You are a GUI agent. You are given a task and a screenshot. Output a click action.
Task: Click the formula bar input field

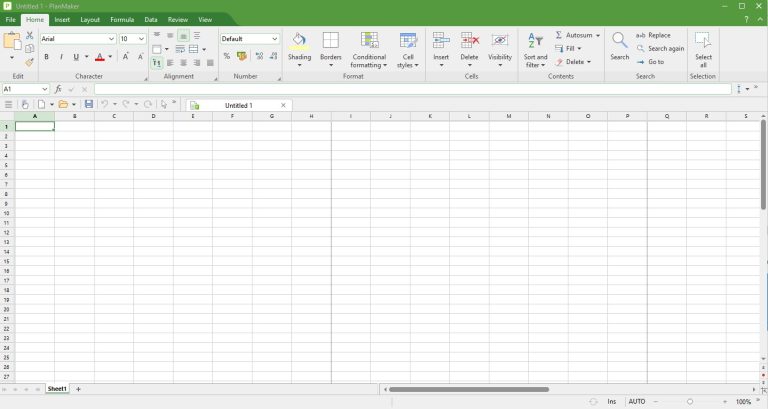pos(410,89)
